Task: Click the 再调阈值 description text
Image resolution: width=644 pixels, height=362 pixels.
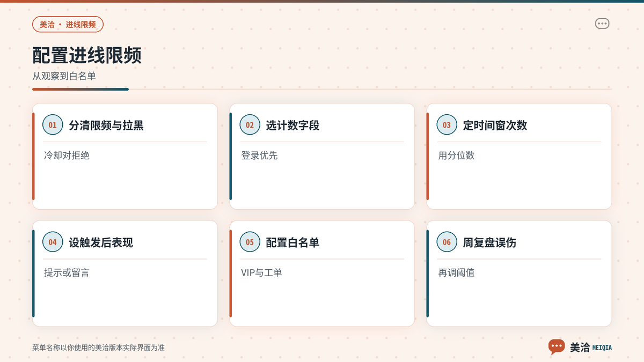Action: [x=457, y=273]
